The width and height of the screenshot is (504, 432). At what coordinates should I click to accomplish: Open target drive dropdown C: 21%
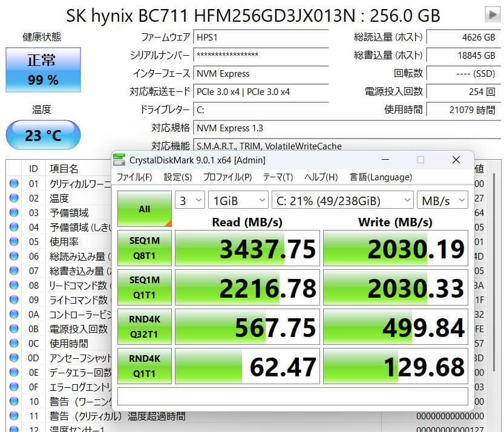click(x=342, y=200)
